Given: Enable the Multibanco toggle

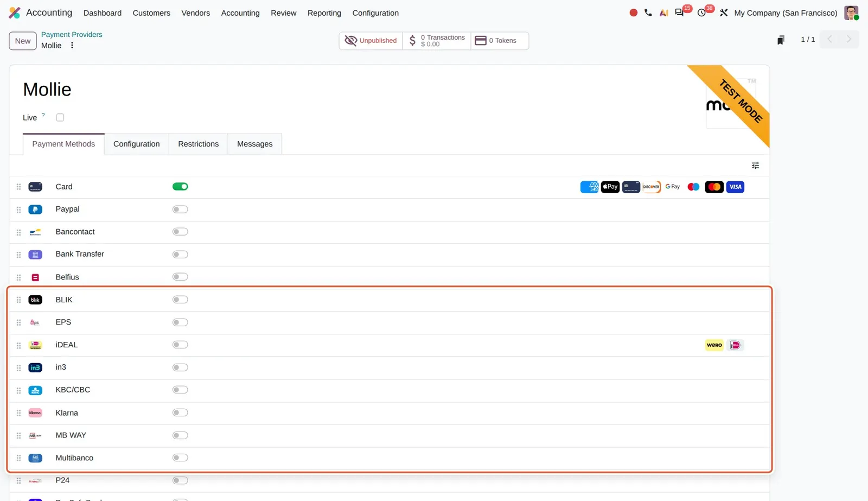Looking at the screenshot, I should tap(180, 458).
